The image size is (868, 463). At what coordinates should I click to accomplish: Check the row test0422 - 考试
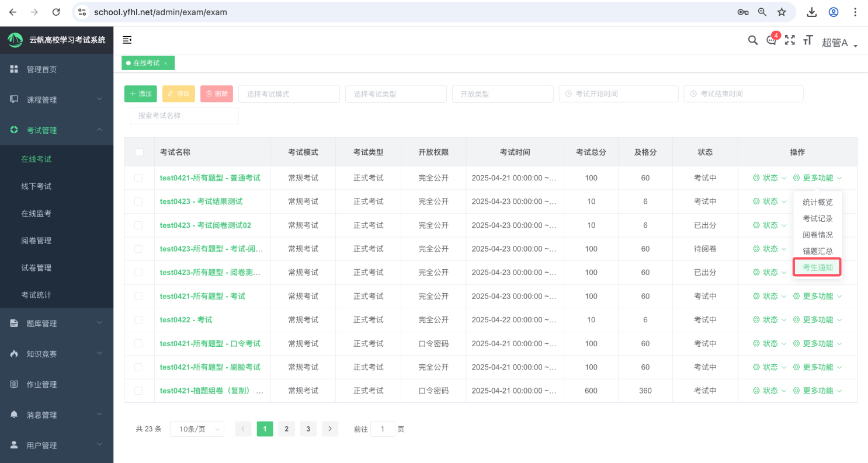[138, 320]
